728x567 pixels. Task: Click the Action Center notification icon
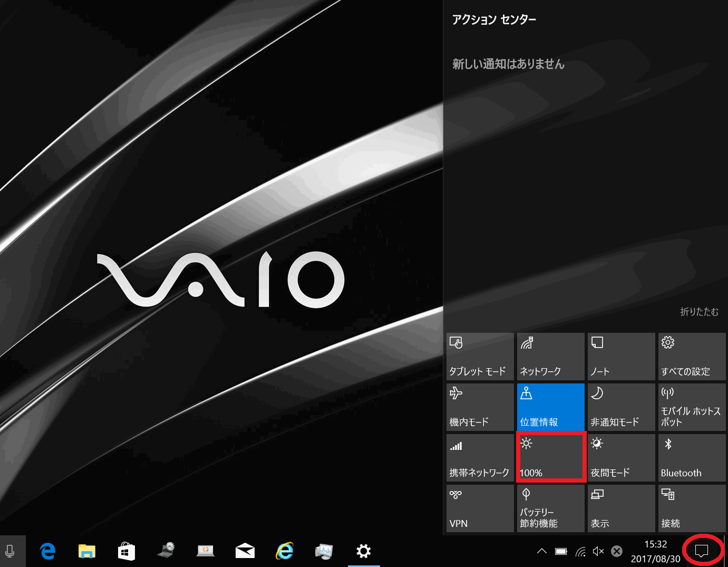tap(702, 551)
